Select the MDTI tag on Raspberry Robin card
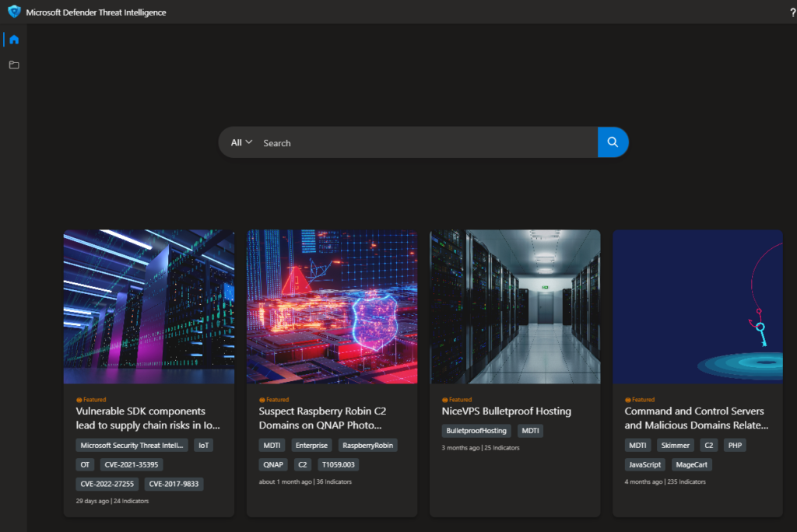The width and height of the screenshot is (797, 532). tap(272, 445)
